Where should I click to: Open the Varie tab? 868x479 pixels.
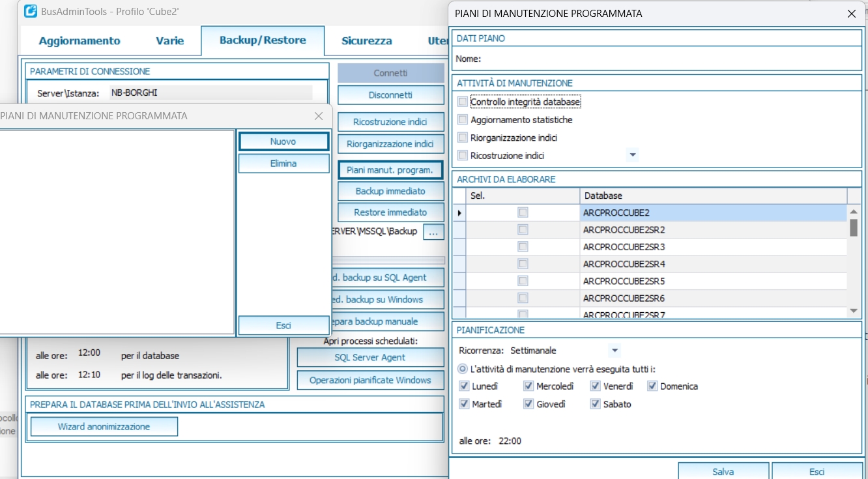[169, 41]
